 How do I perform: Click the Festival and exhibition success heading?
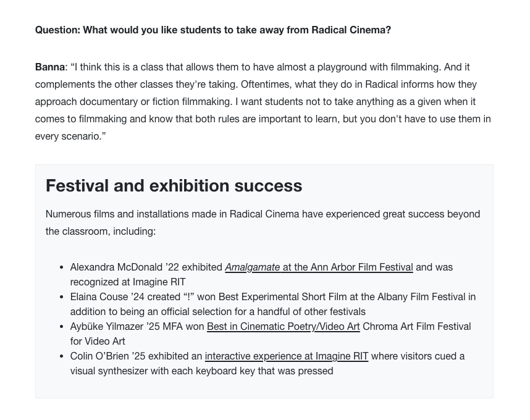174,186
